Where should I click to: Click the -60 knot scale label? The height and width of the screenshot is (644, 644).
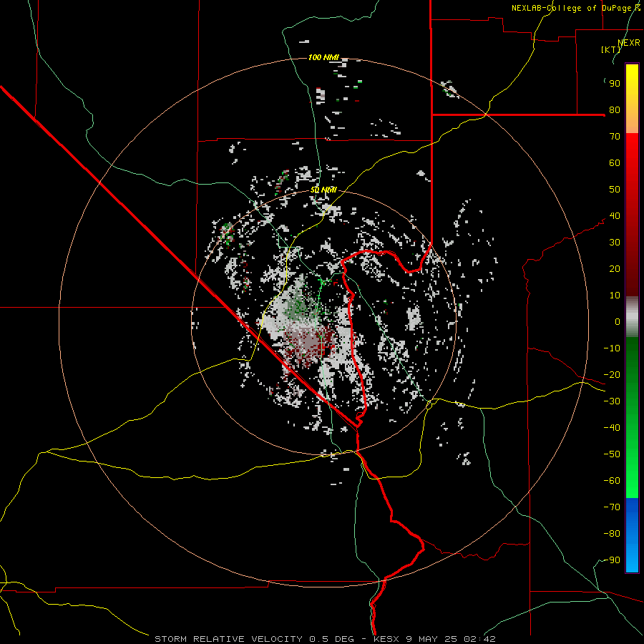(612, 481)
